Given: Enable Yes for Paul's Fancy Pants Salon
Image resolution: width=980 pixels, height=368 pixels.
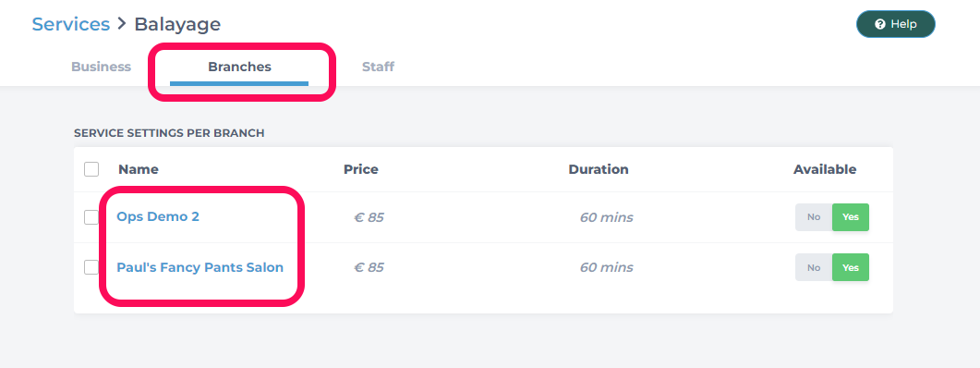Looking at the screenshot, I should tap(850, 267).
